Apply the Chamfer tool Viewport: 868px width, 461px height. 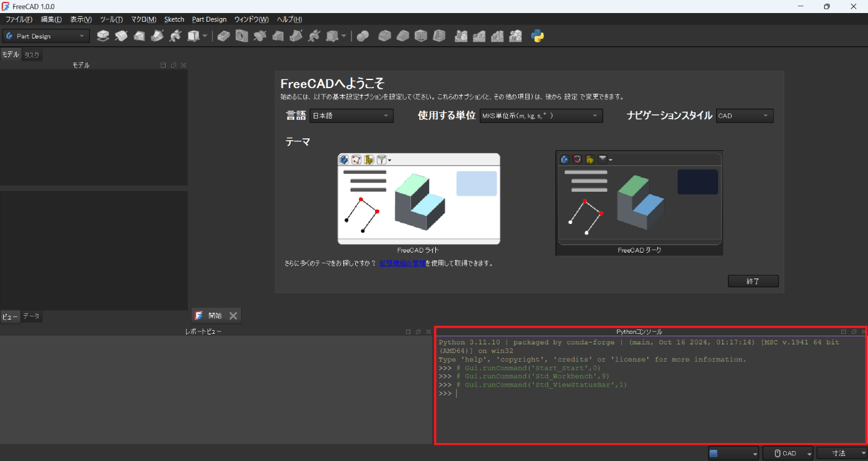pos(403,36)
